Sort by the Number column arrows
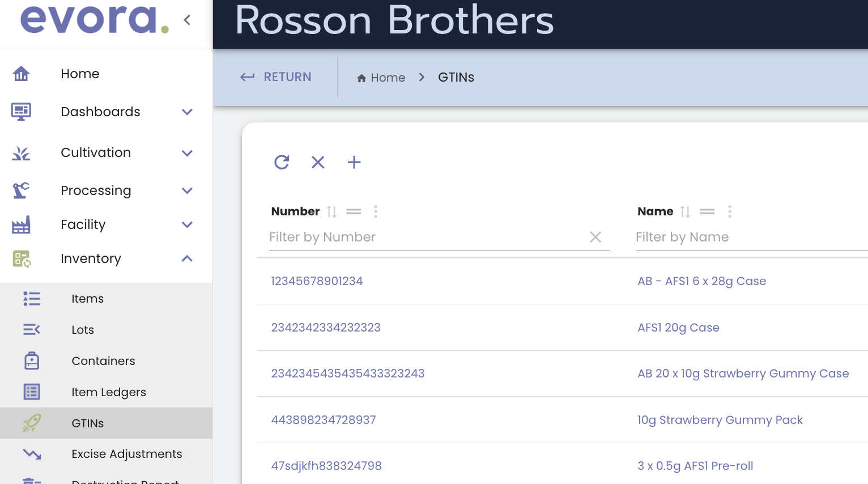868x484 pixels. [x=332, y=212]
